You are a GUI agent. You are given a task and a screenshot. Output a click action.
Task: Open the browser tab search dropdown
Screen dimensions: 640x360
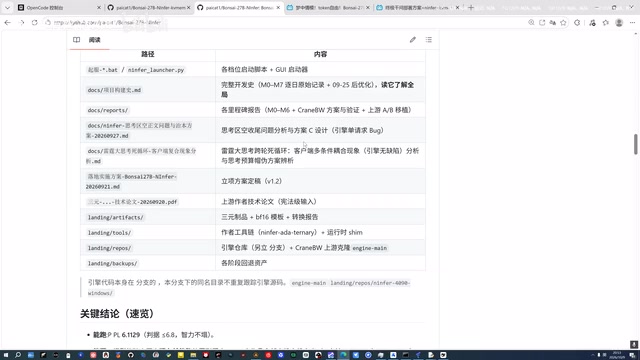point(7,7)
